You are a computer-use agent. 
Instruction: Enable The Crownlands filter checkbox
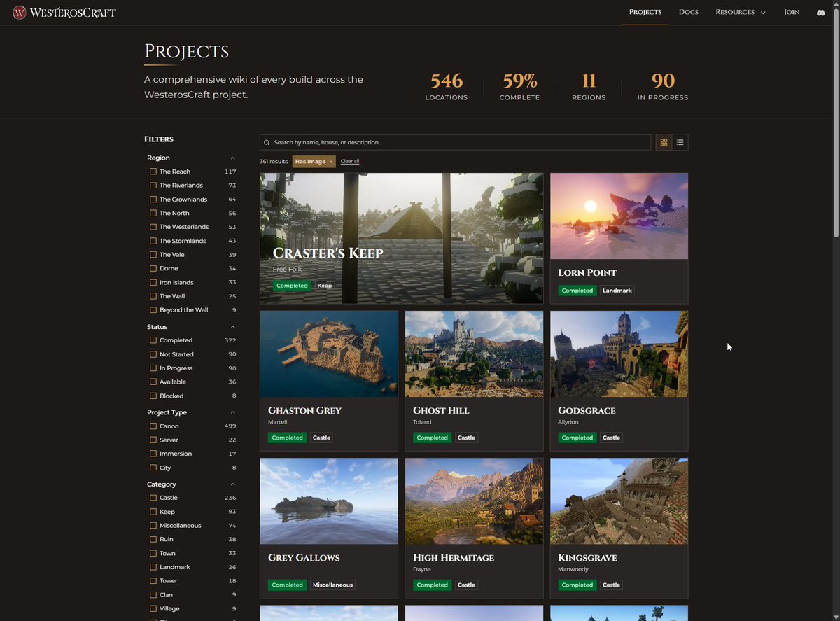[153, 200]
